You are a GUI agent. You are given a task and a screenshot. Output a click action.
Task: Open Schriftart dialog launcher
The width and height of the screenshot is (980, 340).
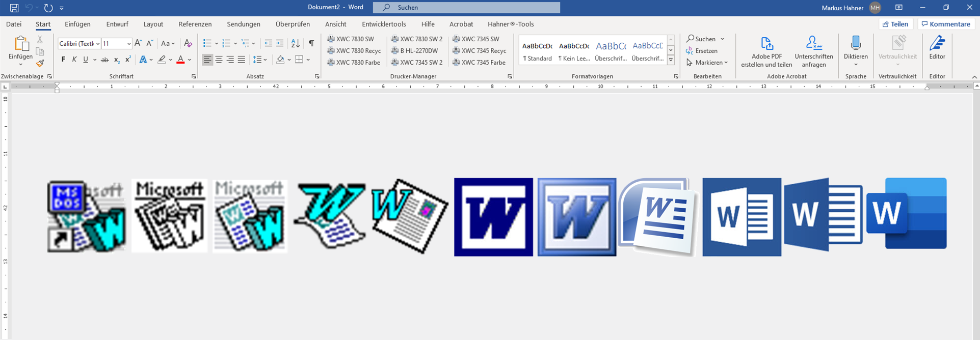(194, 76)
